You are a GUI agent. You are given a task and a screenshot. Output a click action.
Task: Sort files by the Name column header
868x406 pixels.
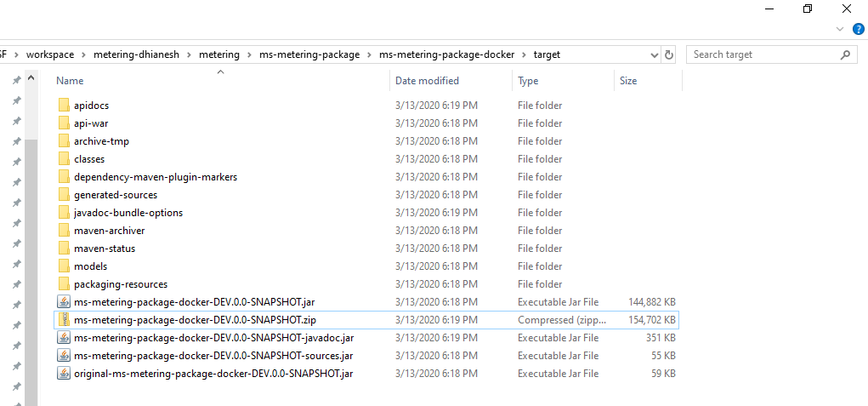pyautogui.click(x=70, y=81)
